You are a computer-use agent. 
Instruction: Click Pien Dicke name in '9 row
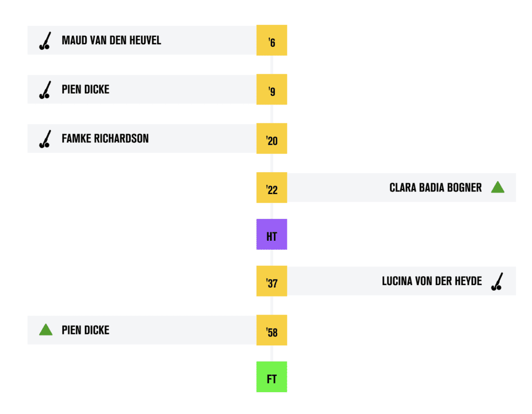[85, 89]
